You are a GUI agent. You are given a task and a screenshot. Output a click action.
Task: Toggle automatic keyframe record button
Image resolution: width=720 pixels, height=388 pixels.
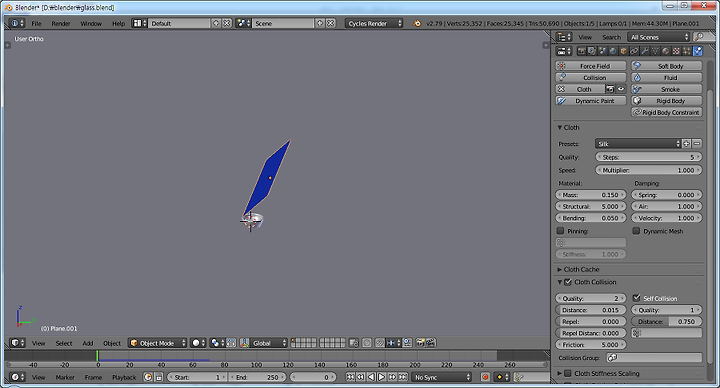(485, 377)
